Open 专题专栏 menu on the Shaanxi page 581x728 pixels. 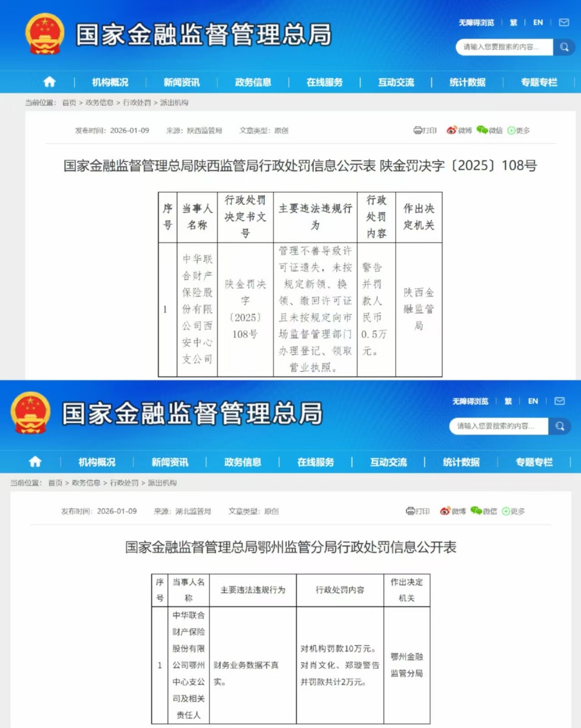(x=539, y=82)
